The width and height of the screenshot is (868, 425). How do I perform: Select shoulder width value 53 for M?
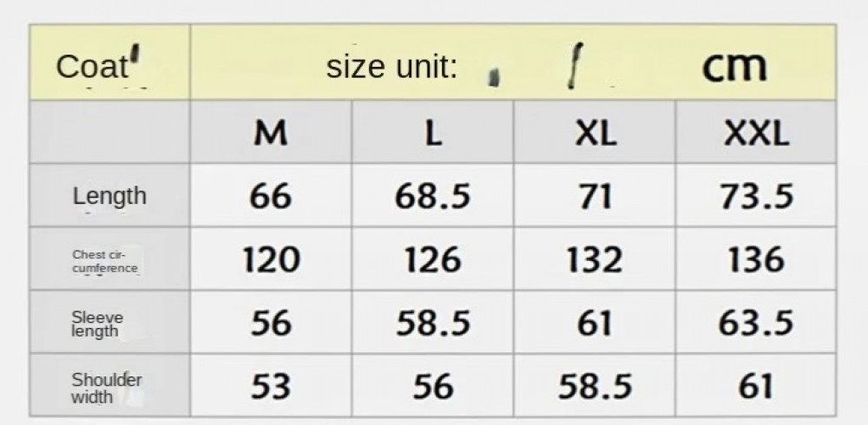tap(271, 387)
